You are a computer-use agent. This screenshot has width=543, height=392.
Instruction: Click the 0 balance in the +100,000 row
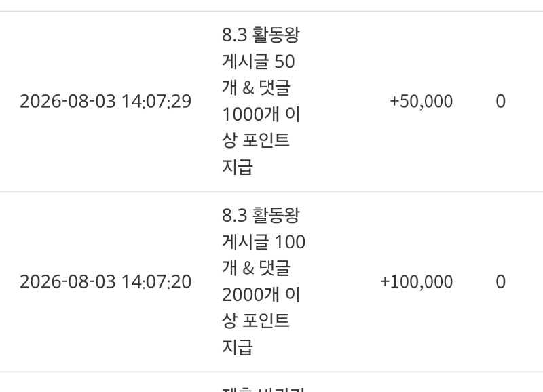tap(501, 281)
